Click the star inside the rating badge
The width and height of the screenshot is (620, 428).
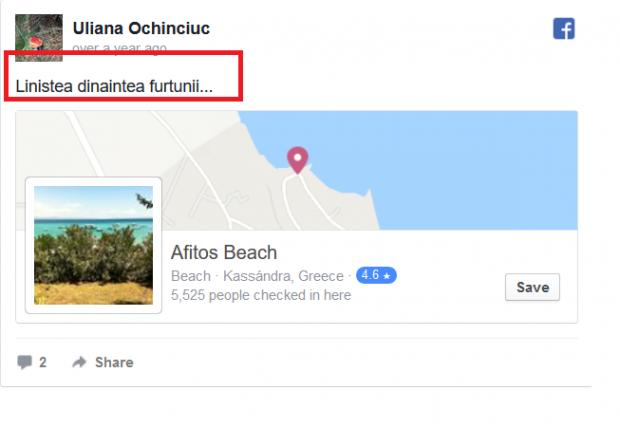[x=386, y=275]
